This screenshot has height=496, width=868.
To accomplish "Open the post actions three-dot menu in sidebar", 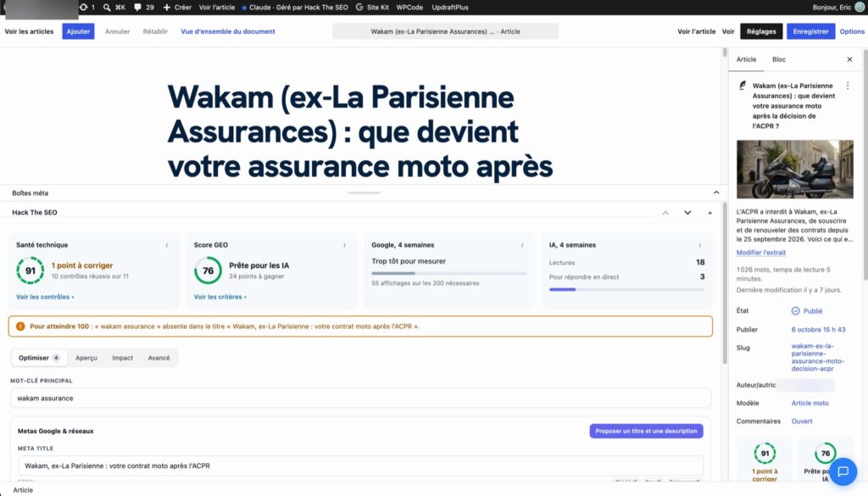I will [848, 86].
